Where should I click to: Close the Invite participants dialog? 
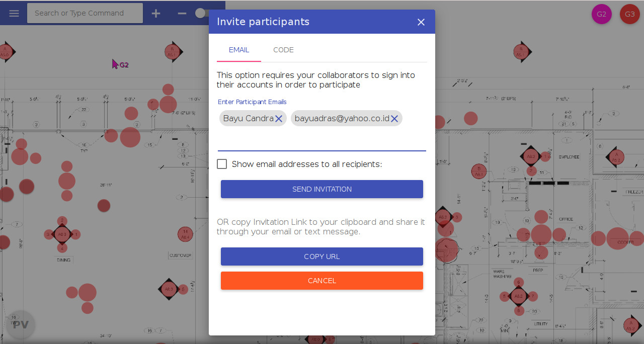point(421,22)
